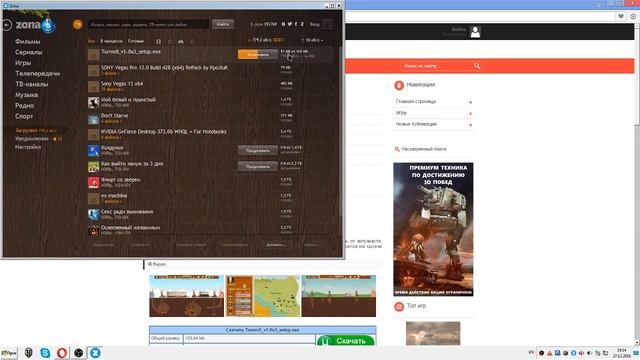
Task: Expand the file list under ex machina
Action: click(110, 201)
